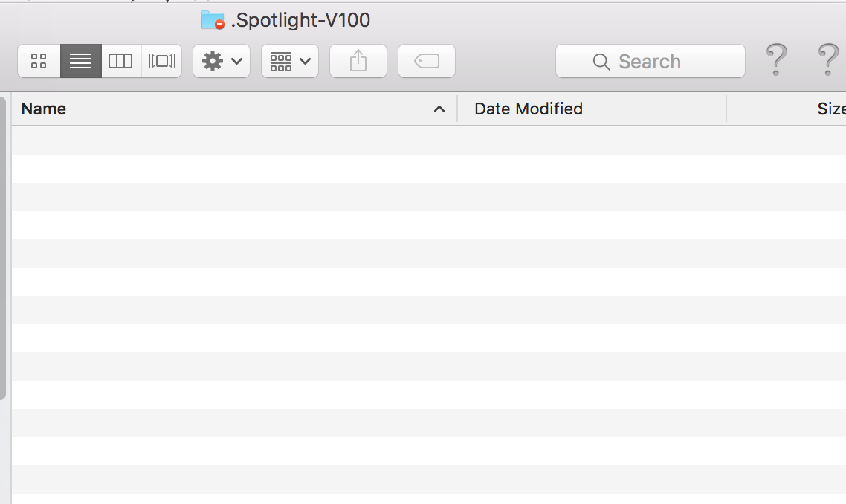Click the vertical scrollbar on left edge

click(3, 245)
